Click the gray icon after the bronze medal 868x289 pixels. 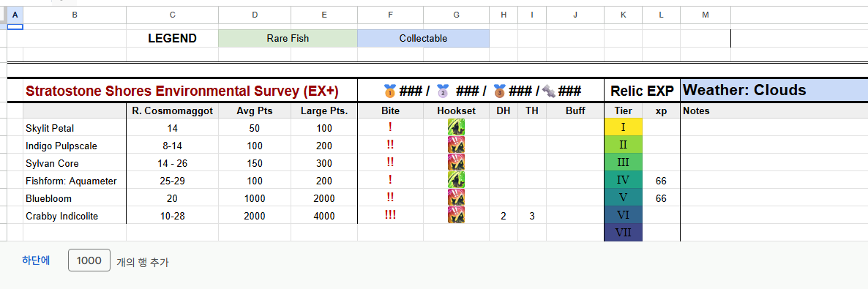[x=548, y=90]
